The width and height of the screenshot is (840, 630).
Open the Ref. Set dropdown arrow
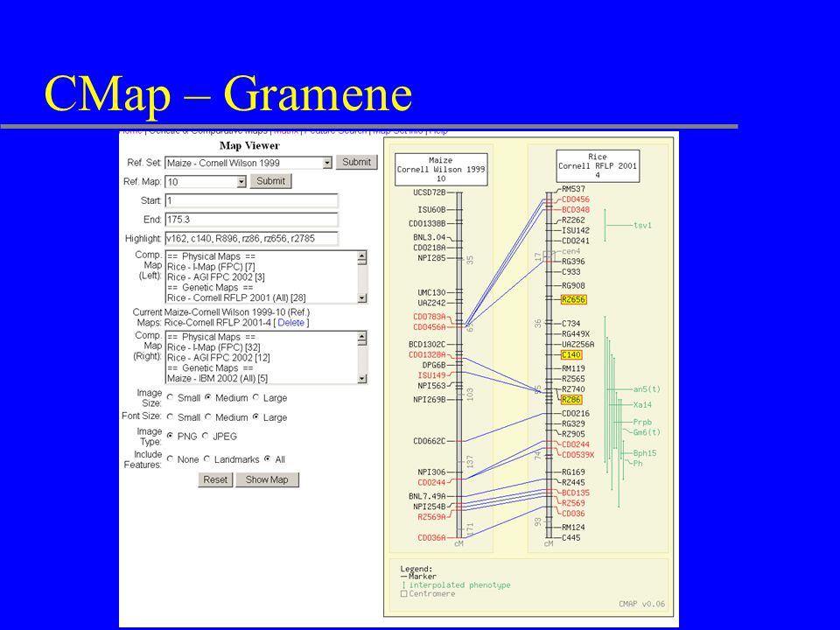click(x=327, y=163)
